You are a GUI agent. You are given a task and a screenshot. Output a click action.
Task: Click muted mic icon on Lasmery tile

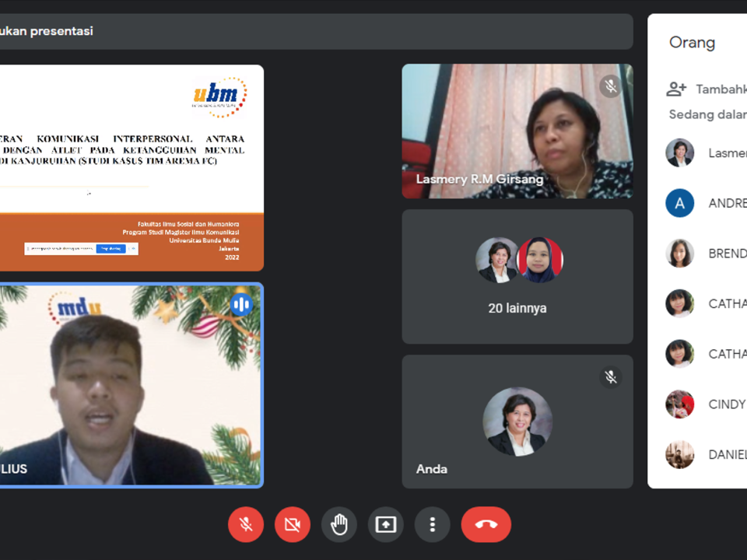tap(610, 86)
